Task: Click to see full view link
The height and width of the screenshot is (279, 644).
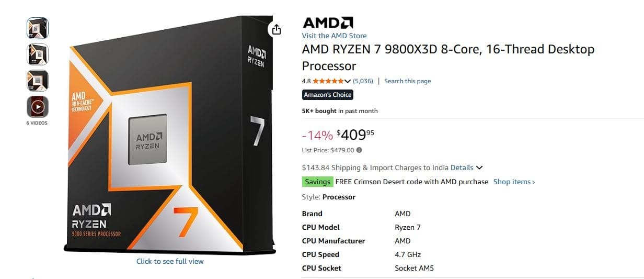Action: (x=170, y=261)
